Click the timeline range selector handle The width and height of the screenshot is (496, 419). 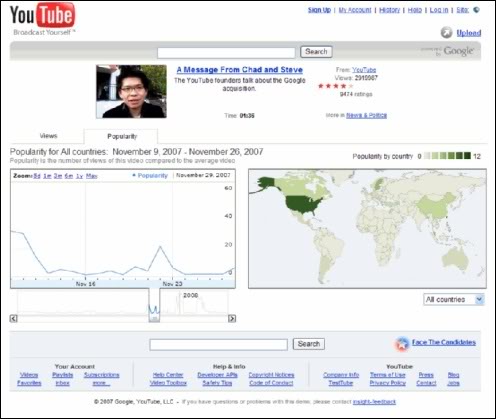coord(154,319)
